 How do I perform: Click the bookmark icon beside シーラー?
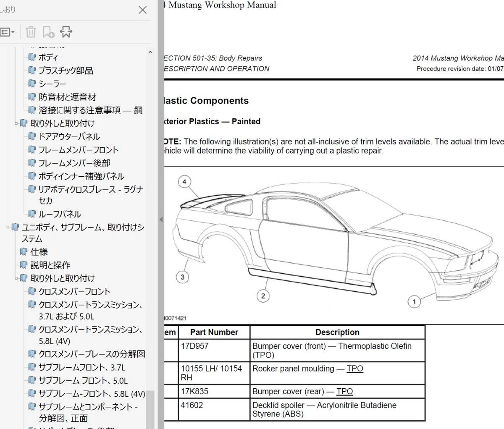coord(32,84)
